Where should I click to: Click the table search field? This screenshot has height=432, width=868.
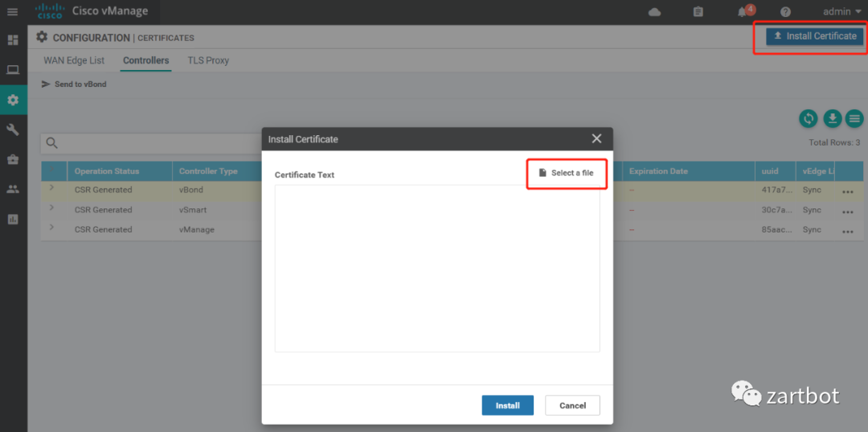tap(151, 143)
